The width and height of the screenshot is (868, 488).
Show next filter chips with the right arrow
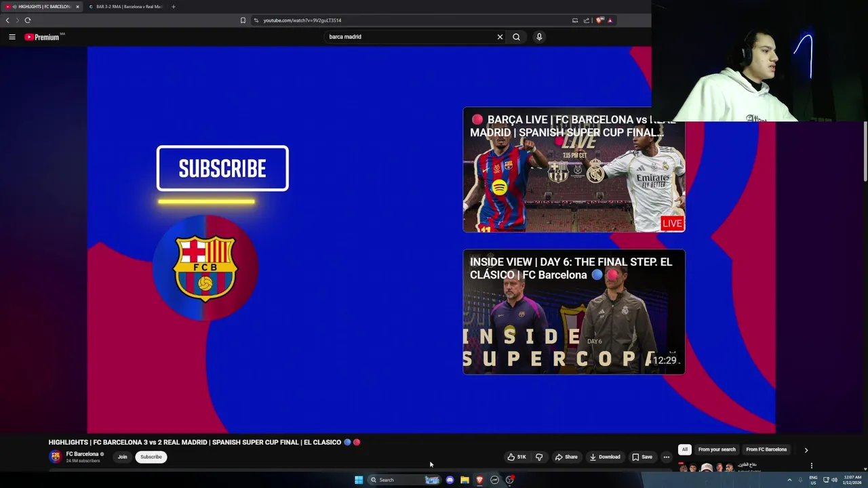click(806, 450)
